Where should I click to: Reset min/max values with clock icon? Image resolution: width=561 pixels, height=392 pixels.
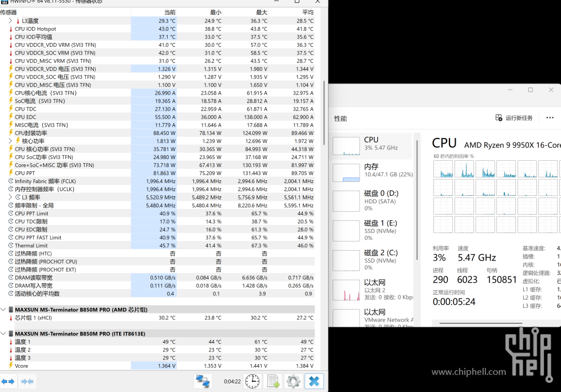(252, 381)
